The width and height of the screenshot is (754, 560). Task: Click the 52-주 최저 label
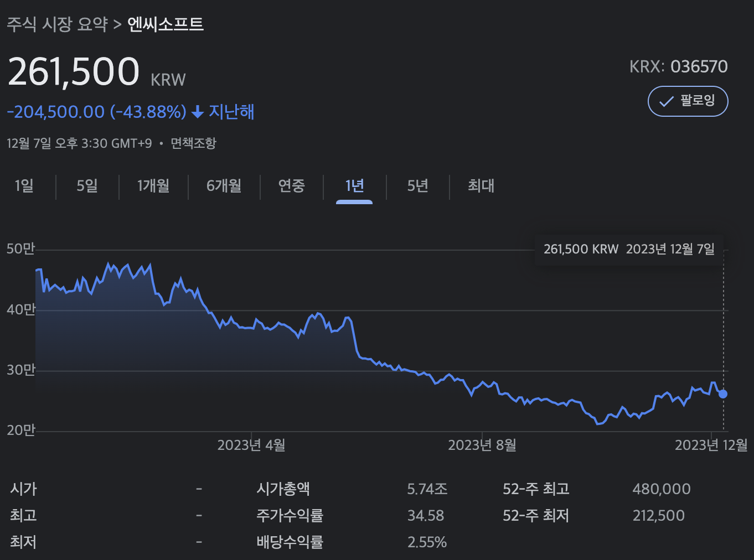[536, 516]
